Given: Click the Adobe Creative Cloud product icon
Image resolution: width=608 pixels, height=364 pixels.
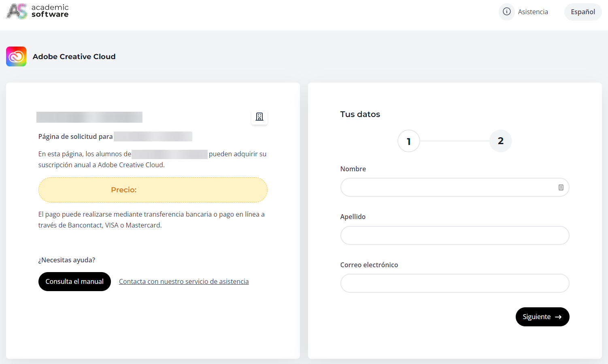Looking at the screenshot, I should (16, 56).
